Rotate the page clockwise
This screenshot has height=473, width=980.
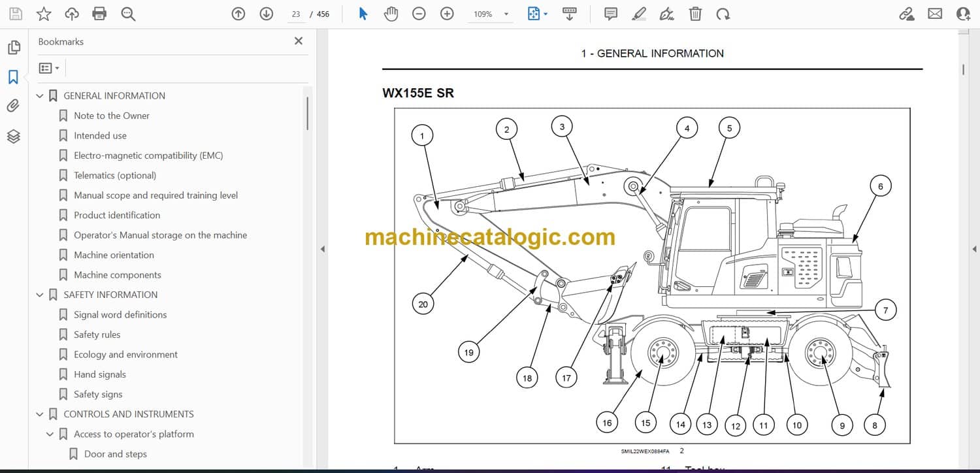(723, 14)
